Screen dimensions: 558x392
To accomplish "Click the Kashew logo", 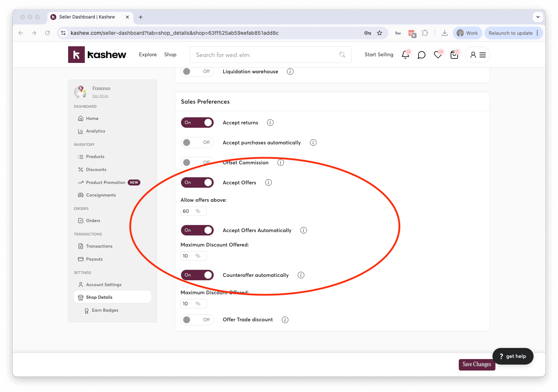I will pos(97,55).
